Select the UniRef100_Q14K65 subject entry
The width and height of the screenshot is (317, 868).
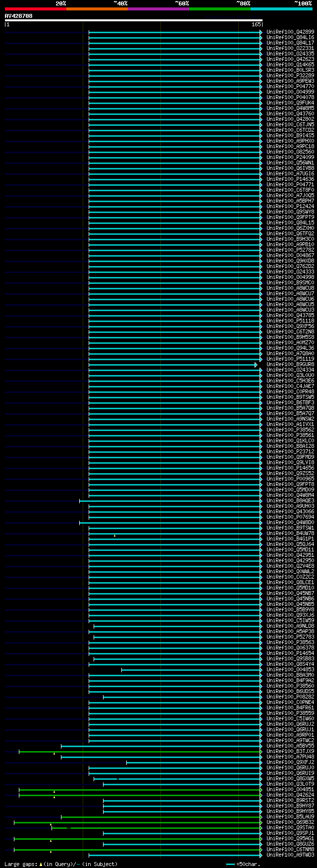pos(290,65)
